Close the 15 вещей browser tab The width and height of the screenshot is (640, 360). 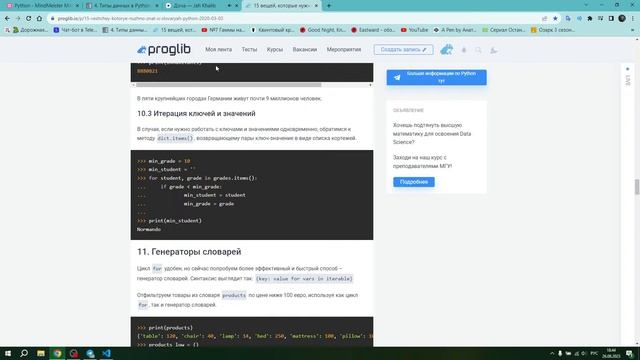pos(316,6)
